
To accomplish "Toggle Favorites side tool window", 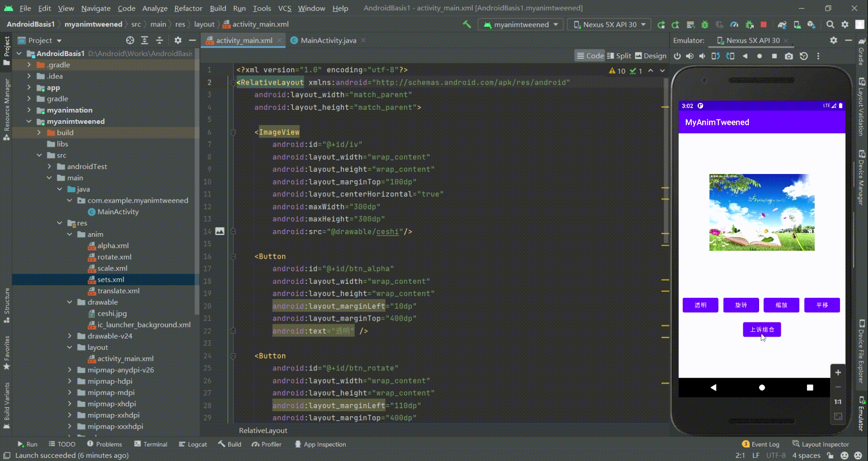I will click(6, 353).
